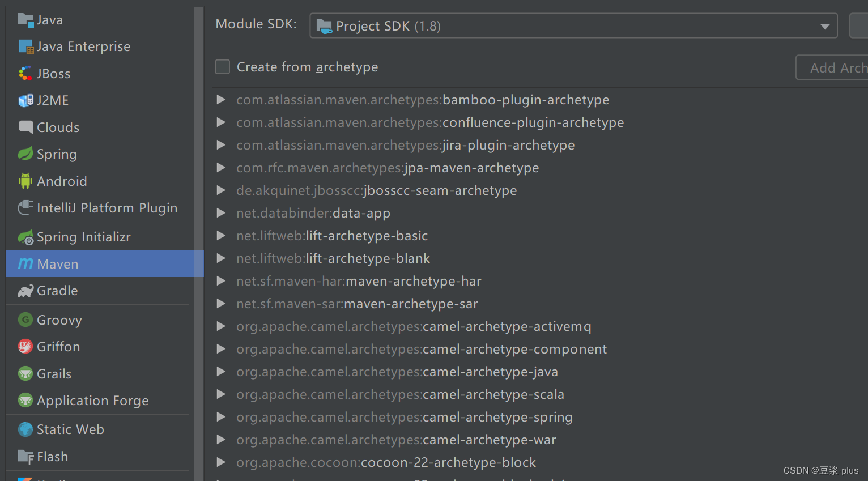This screenshot has height=481, width=868.
Task: Expand the camel-archetype-war node
Action: coord(222,440)
